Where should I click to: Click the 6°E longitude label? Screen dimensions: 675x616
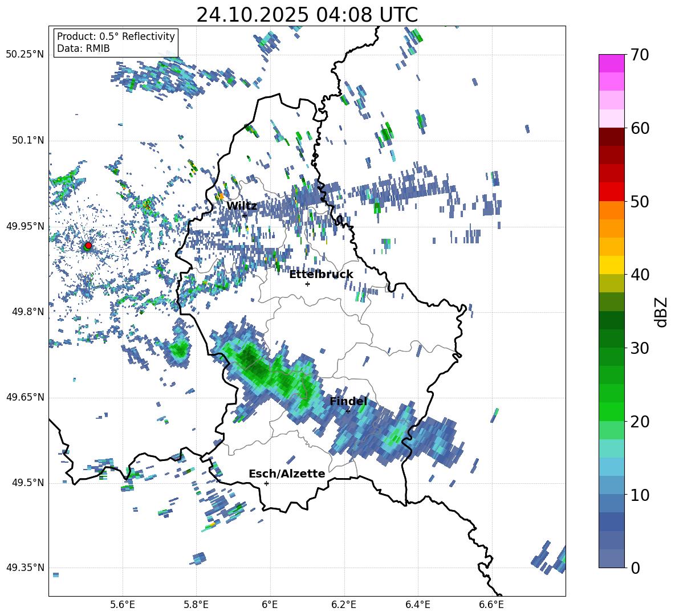pos(270,605)
